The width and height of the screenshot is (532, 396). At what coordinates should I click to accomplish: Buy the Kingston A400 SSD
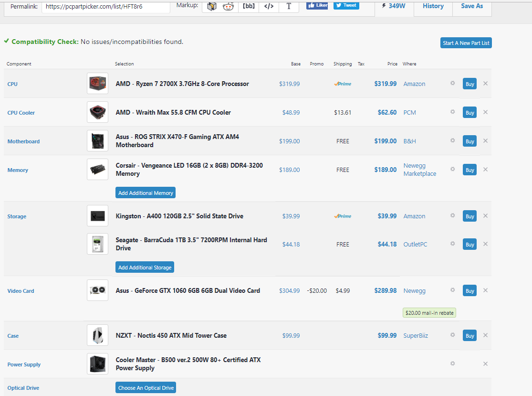pyautogui.click(x=469, y=216)
